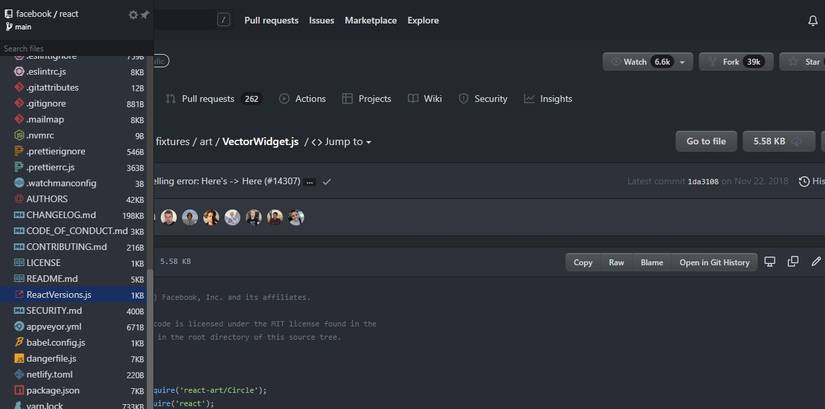Select CODE_OF_CONDUCT.md in file tree
825x409 pixels.
76,231
